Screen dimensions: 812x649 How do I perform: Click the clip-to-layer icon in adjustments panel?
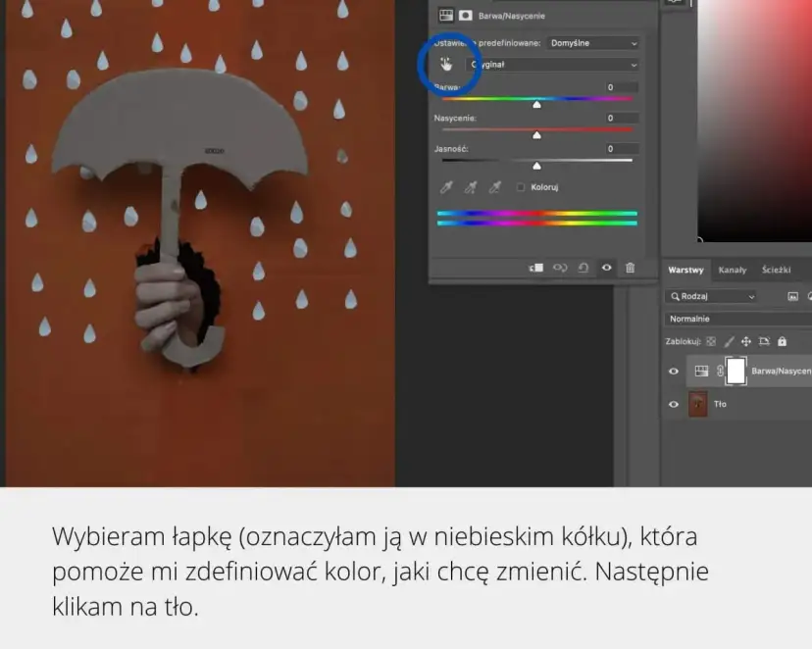coord(537,268)
